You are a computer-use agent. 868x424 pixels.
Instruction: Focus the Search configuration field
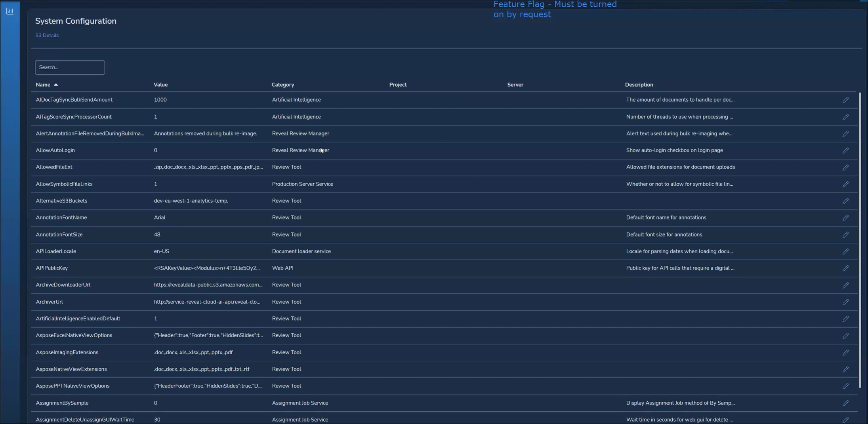70,67
